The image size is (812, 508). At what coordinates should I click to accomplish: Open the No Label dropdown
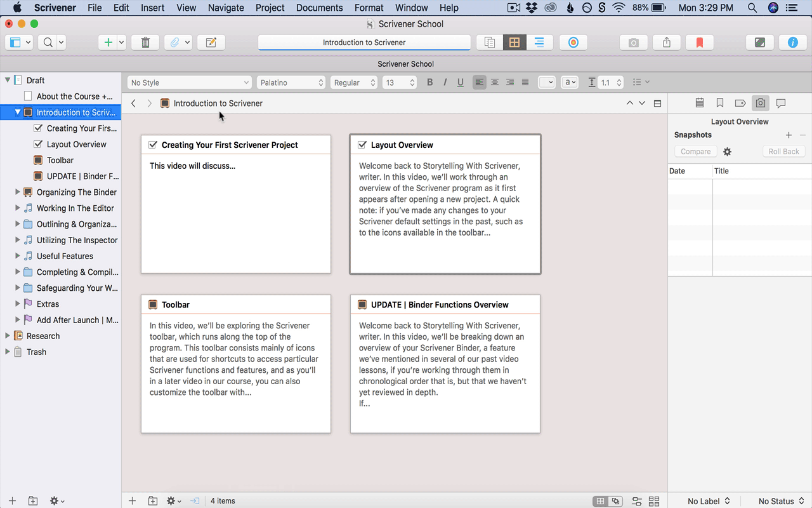click(x=709, y=501)
